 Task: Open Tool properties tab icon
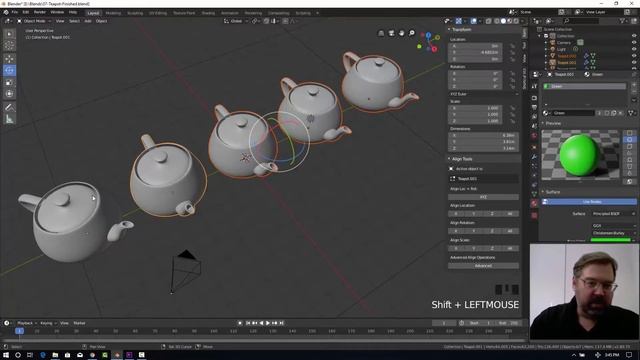[534, 86]
